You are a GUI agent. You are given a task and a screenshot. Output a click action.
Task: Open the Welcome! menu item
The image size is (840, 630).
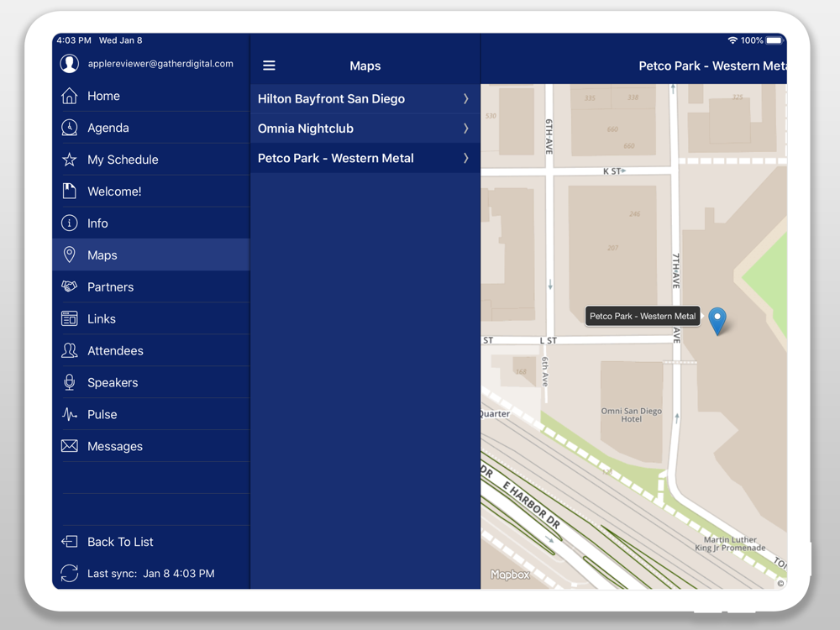coord(151,192)
